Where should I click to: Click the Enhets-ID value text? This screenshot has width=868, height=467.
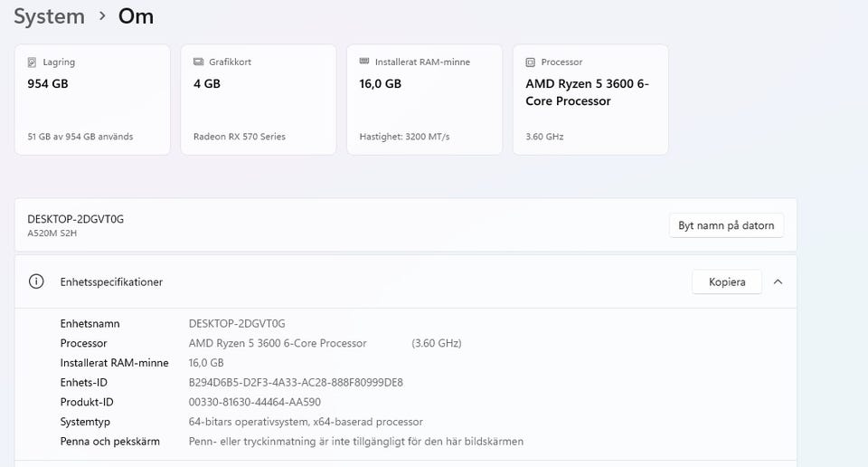[296, 382]
